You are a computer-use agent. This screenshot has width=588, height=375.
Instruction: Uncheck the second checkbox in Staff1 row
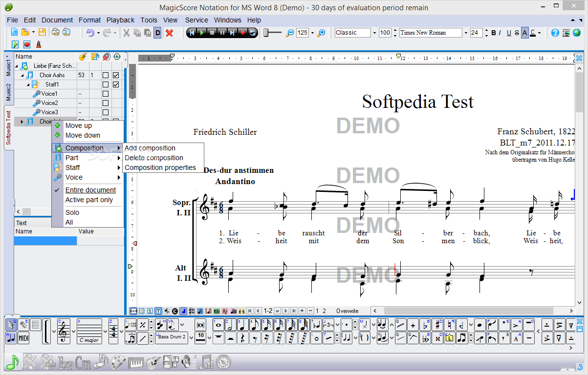coord(116,84)
